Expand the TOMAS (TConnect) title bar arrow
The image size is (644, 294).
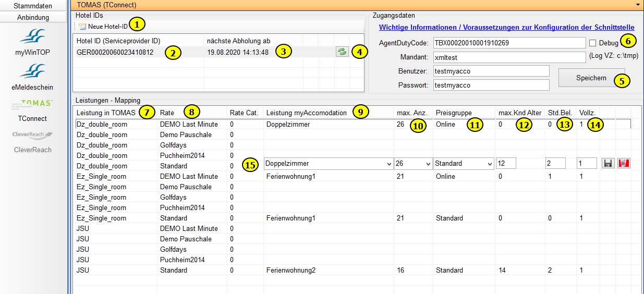click(x=638, y=5)
